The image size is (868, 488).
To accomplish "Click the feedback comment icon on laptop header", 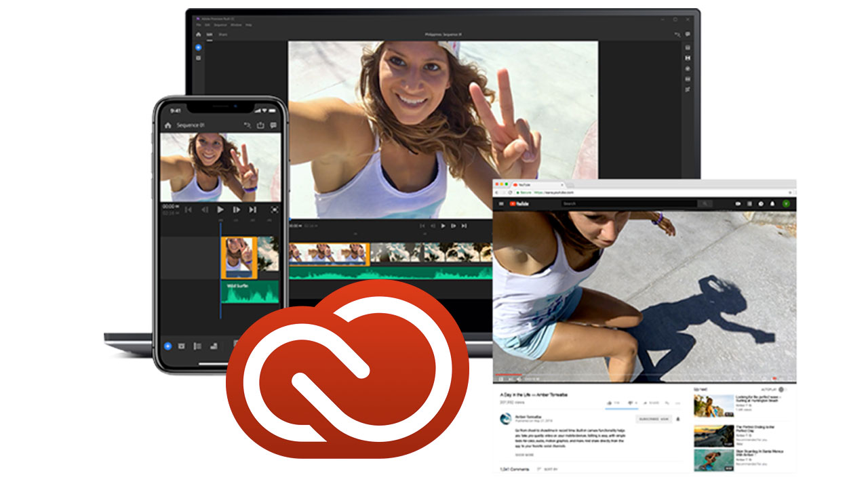I will (688, 34).
